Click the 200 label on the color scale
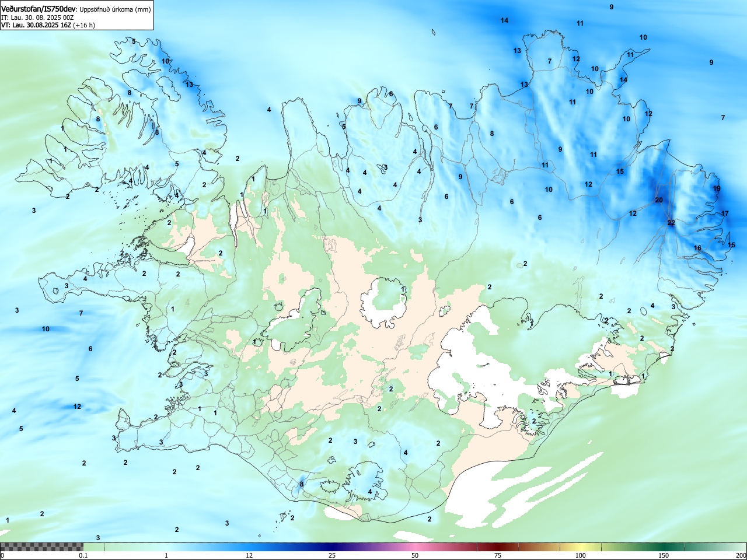Screen dimensions: 747x560 (x=741, y=555)
